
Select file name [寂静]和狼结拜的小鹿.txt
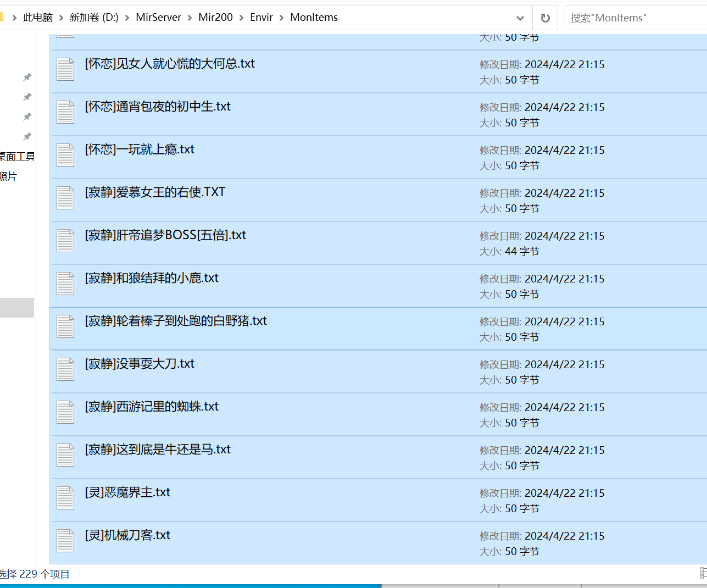click(152, 278)
